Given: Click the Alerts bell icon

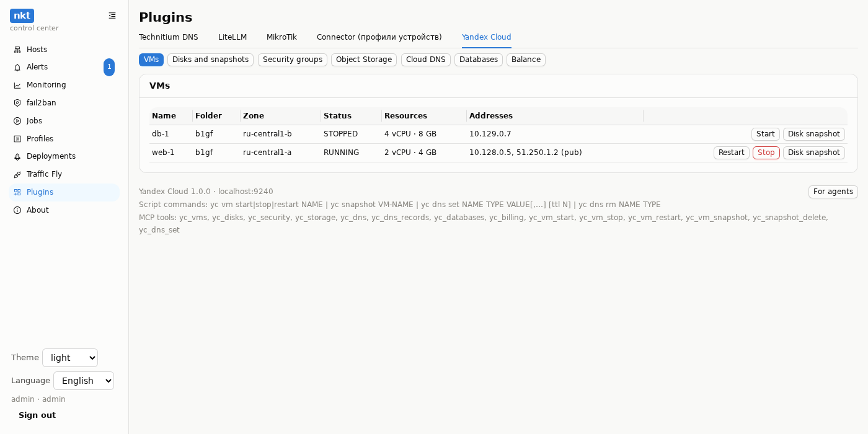Looking at the screenshot, I should tap(17, 67).
